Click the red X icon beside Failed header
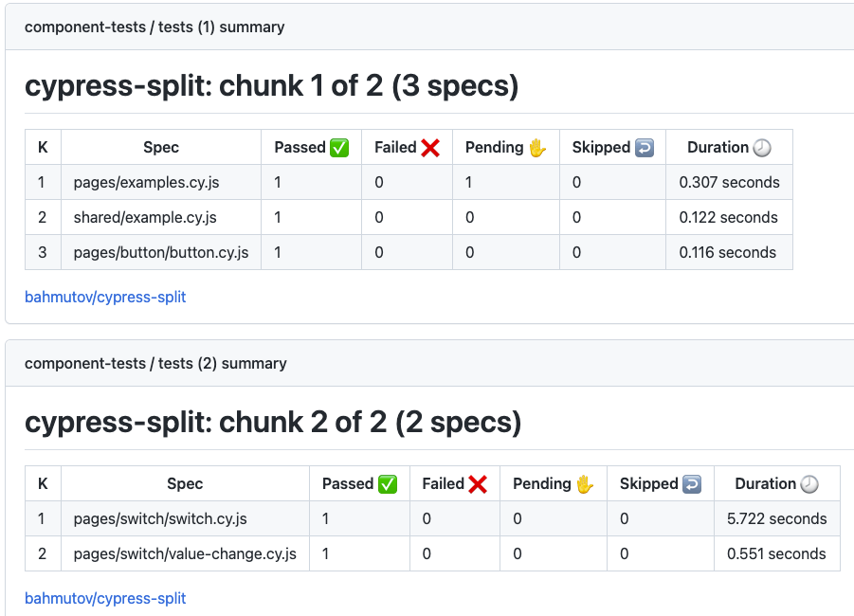Image resolution: width=854 pixels, height=616 pixels. tap(430, 147)
